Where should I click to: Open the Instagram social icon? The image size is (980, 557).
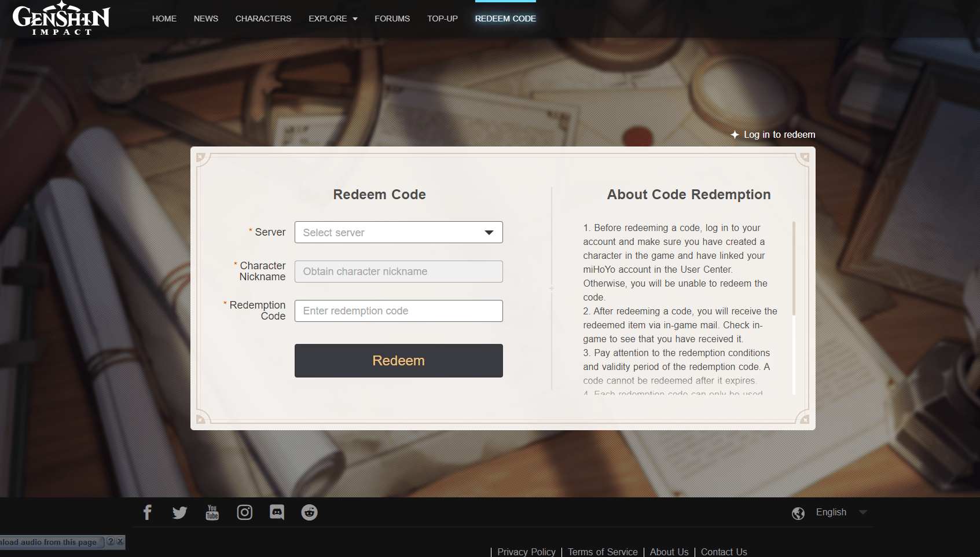[x=245, y=512]
